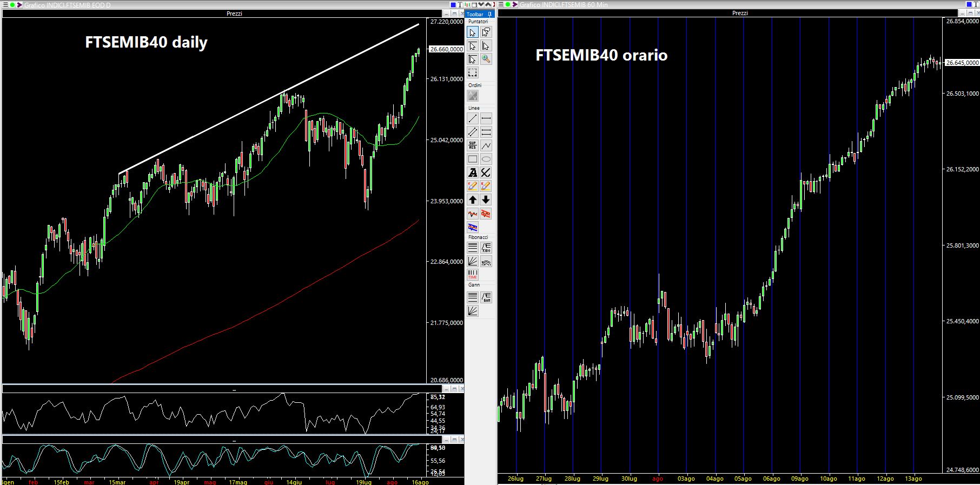The image size is (980, 485).
Task: Close the lower stochastic pane
Action: pyautogui.click(x=462, y=440)
